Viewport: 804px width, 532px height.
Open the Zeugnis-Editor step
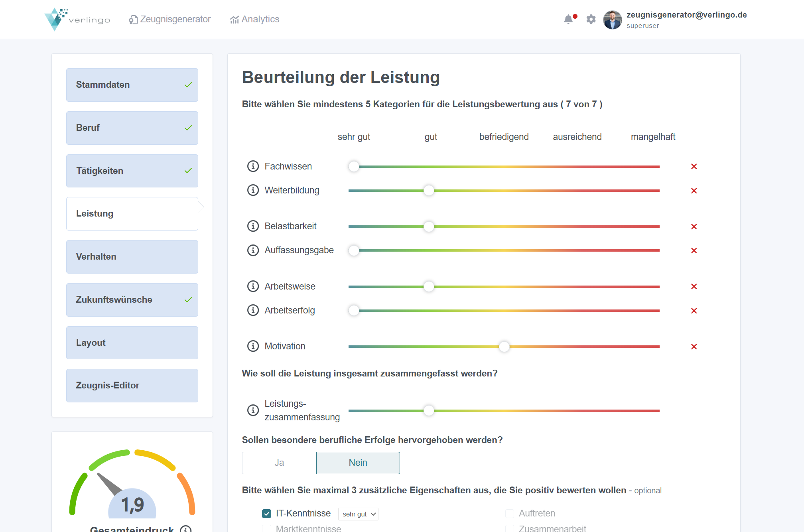click(132, 385)
